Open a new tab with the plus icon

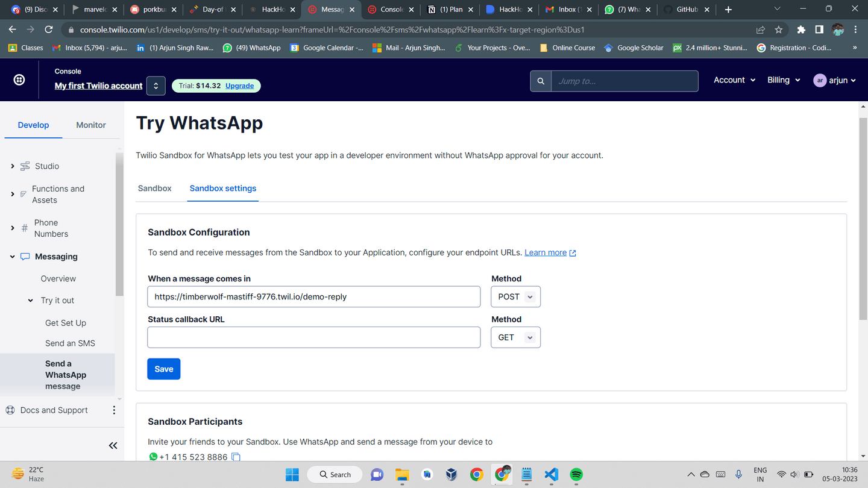(x=728, y=10)
